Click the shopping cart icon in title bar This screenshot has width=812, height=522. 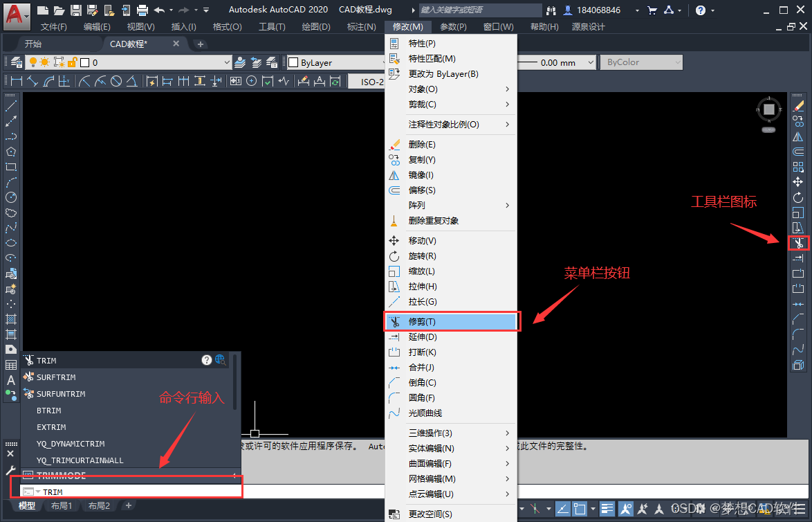point(652,10)
